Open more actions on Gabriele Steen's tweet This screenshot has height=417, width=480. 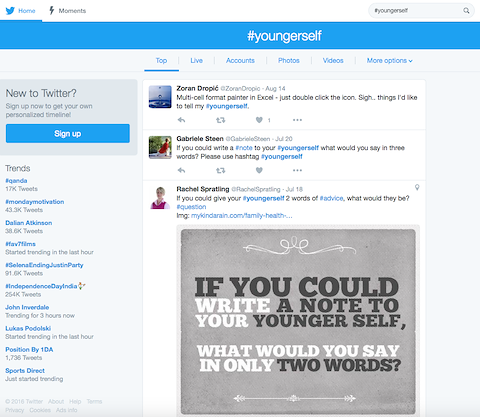[297, 170]
